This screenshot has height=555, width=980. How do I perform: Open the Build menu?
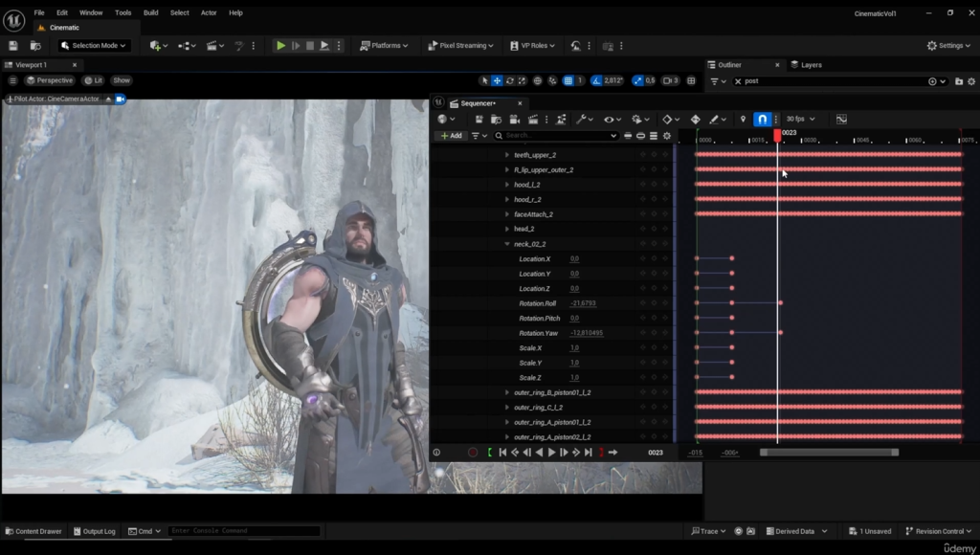click(x=150, y=12)
